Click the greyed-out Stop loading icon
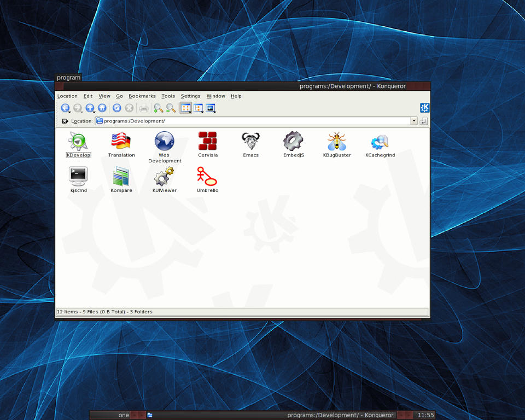Screen dimensions: 525x420 click(129, 108)
